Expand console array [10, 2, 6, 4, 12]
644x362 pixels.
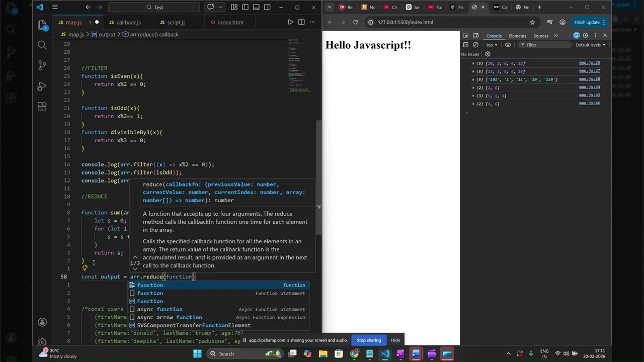pos(473,63)
